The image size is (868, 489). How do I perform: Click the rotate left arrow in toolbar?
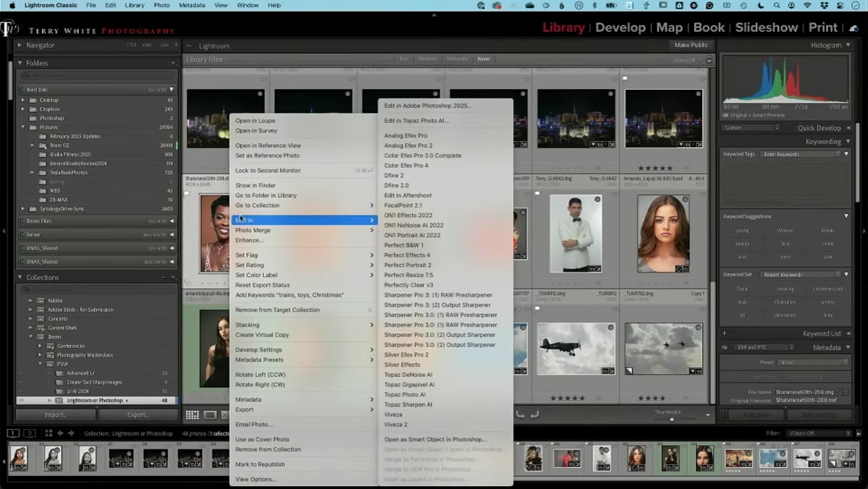click(520, 414)
